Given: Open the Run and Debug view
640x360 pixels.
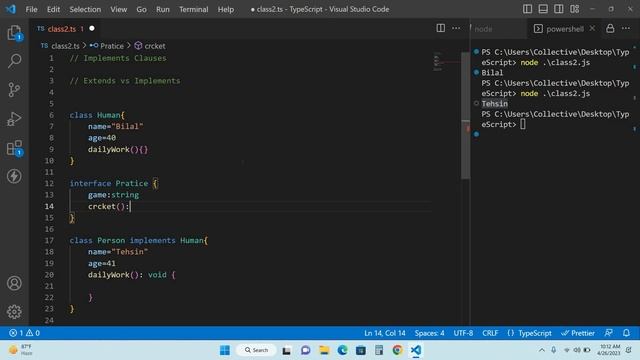Looking at the screenshot, I should click(14, 119).
